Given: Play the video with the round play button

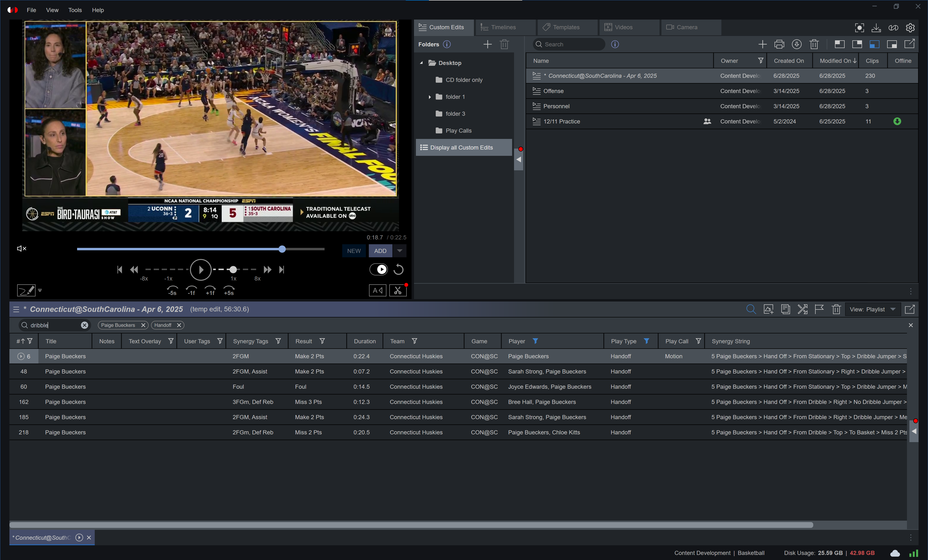Looking at the screenshot, I should [x=200, y=270].
